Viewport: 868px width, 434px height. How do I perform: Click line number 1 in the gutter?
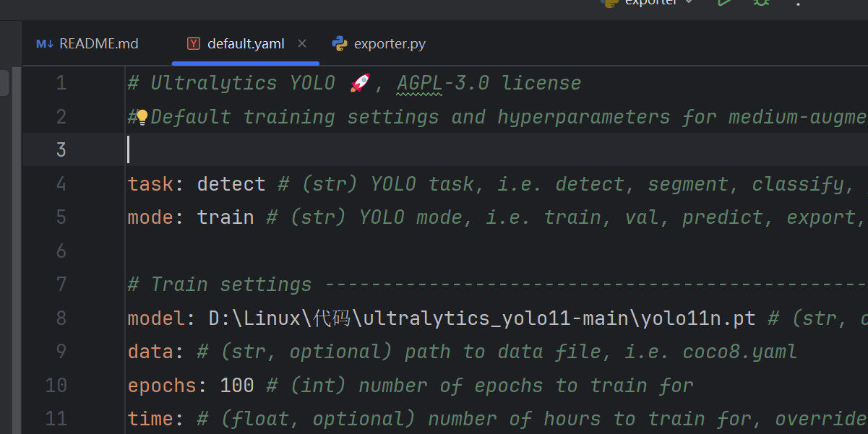[x=61, y=83]
